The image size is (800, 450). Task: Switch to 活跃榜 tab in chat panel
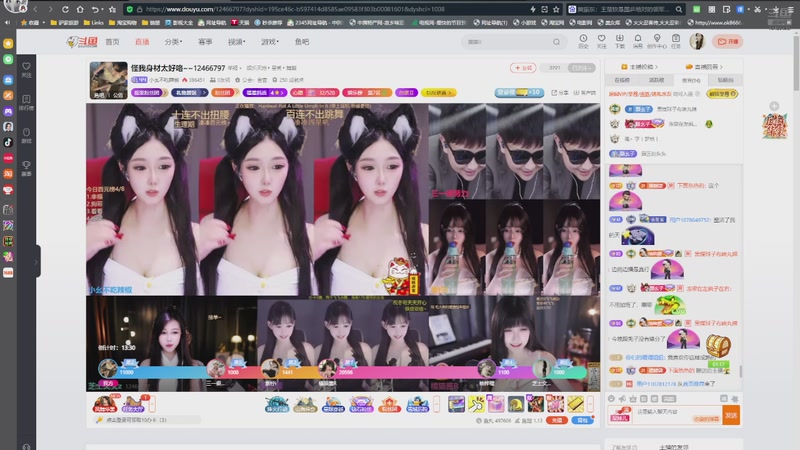point(656,80)
